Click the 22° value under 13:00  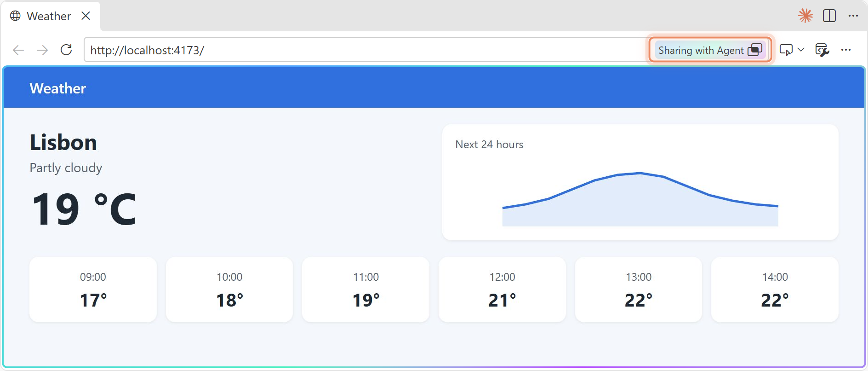click(639, 300)
